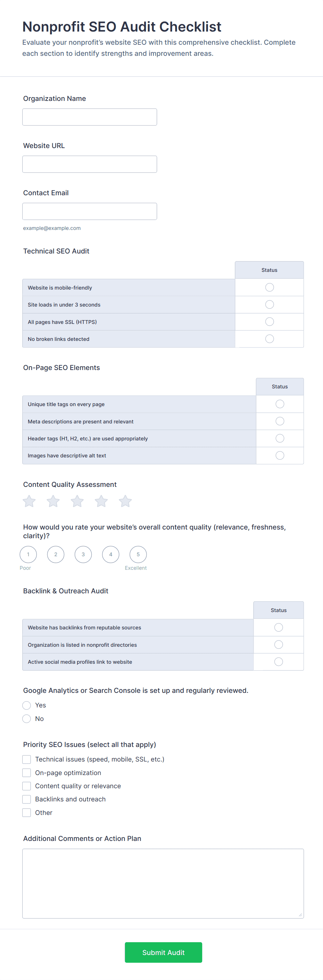Click the Additional Comments text area

coord(163,883)
